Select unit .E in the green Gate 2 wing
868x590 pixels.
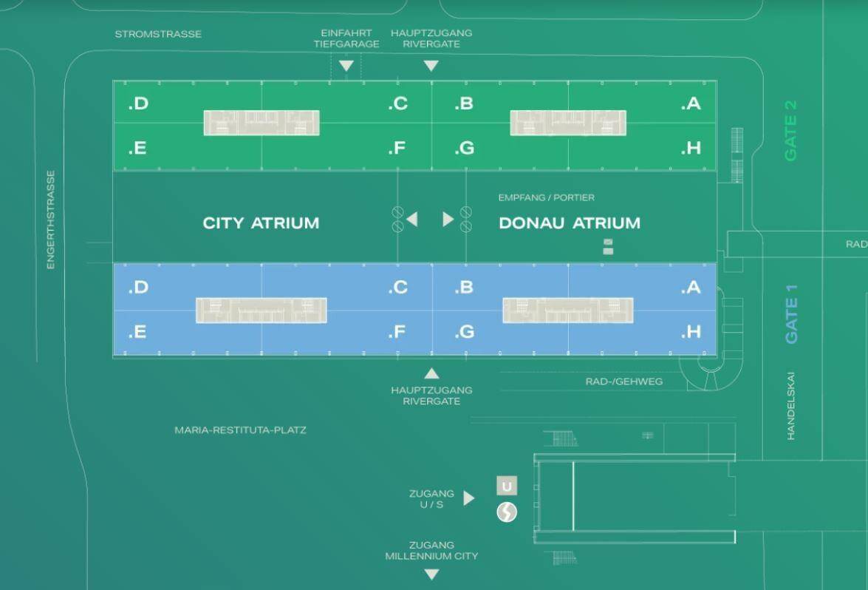(137, 148)
